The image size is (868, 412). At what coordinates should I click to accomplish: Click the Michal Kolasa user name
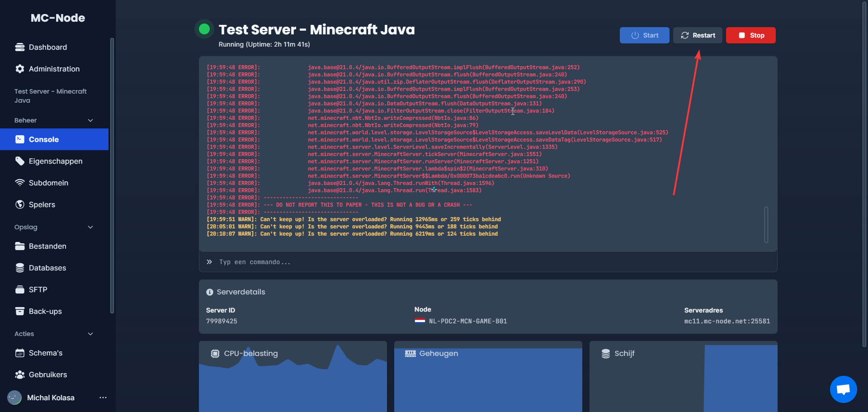[x=51, y=398]
